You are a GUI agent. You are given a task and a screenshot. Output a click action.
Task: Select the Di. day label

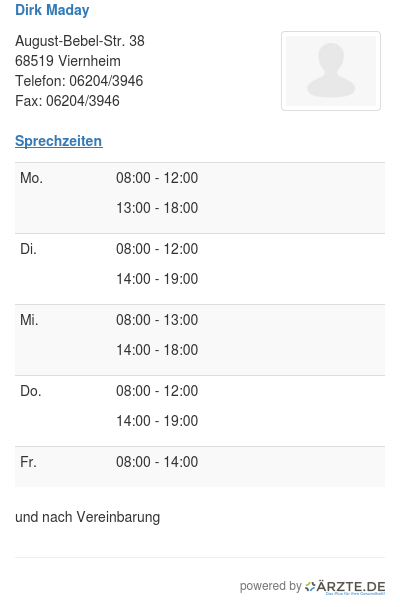[x=28, y=249]
